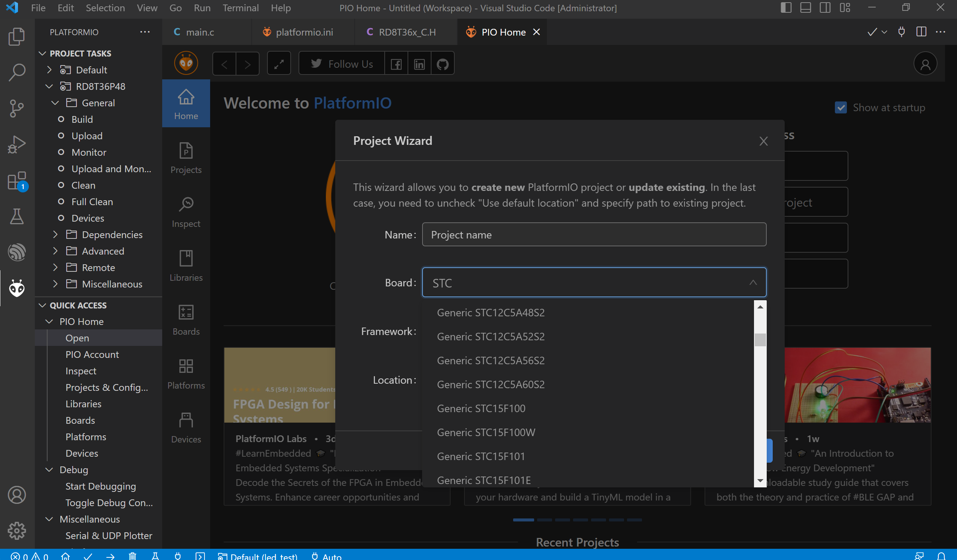Go to Projects in PIO sidebar
The width and height of the screenshot is (957, 560).
pyautogui.click(x=186, y=158)
